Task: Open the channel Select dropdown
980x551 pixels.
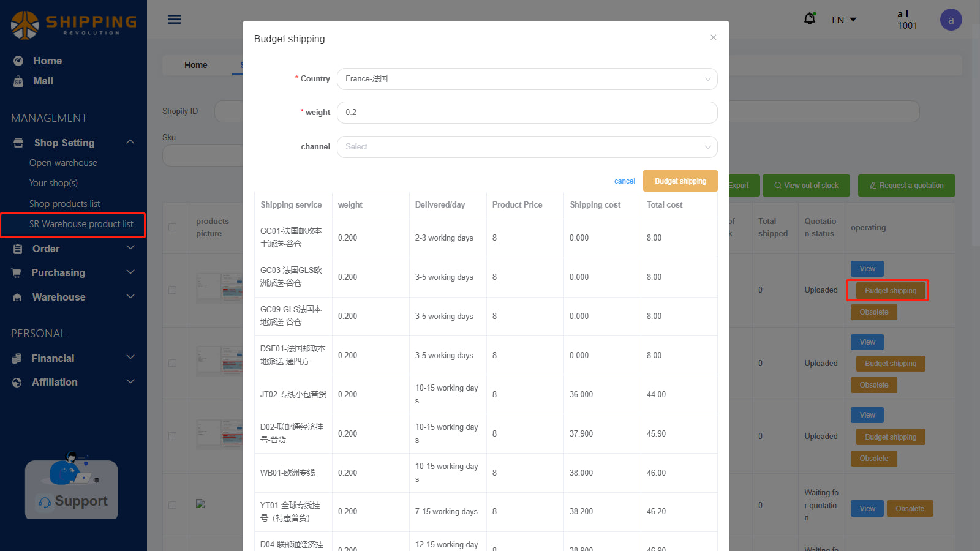Action: pos(527,147)
